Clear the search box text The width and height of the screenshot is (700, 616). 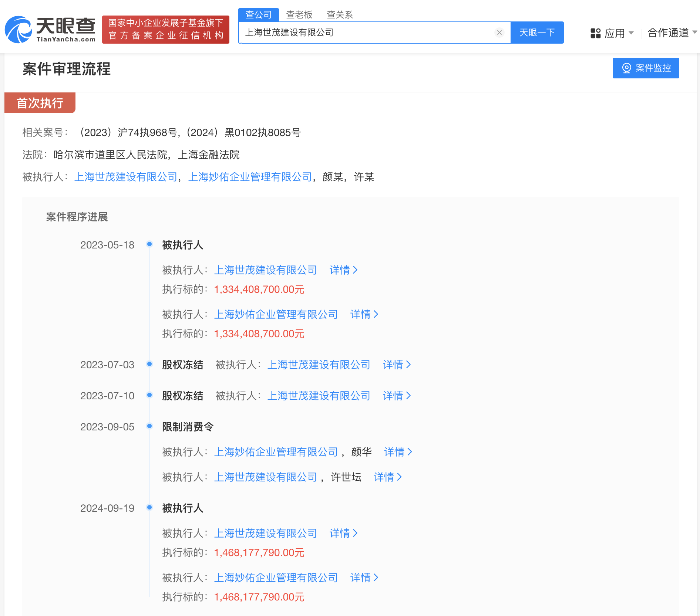pyautogui.click(x=499, y=33)
